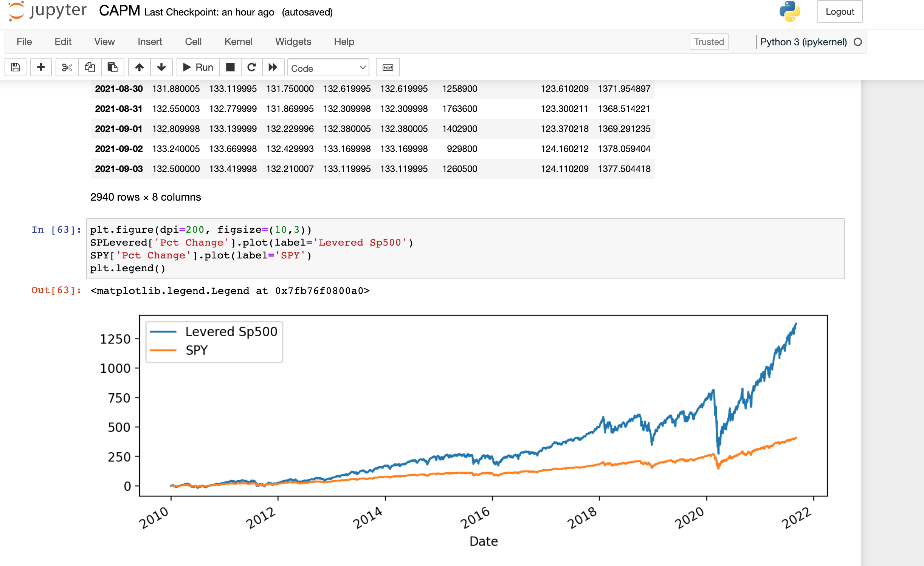Copy the selected cell with copy icon
This screenshot has width=924, height=566.
click(90, 67)
